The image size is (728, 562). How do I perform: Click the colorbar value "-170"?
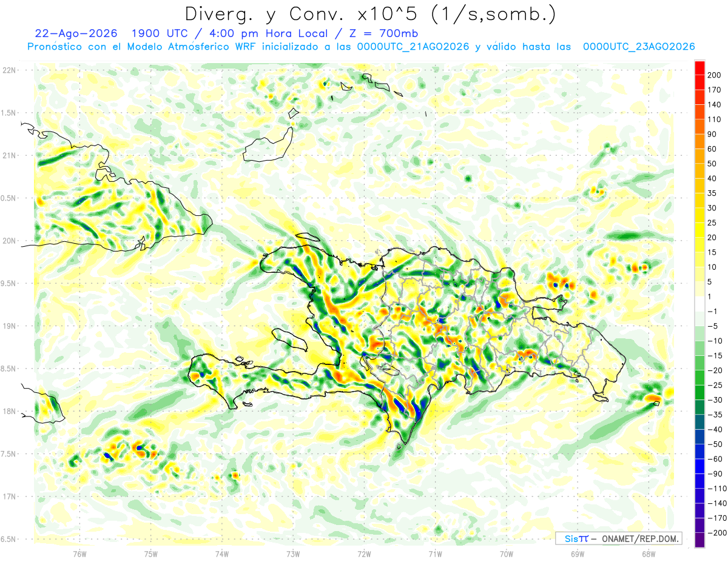[717, 518]
